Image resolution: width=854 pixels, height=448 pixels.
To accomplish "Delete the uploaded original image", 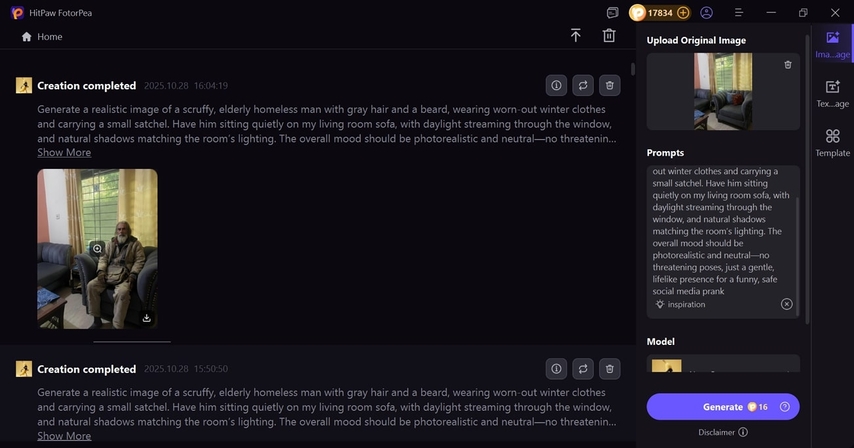I will (x=787, y=65).
